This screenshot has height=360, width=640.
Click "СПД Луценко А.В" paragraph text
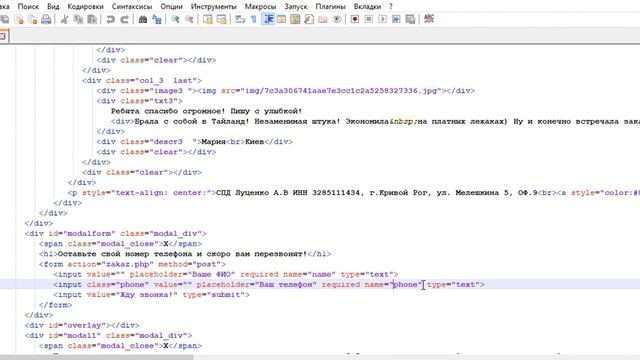252,193
